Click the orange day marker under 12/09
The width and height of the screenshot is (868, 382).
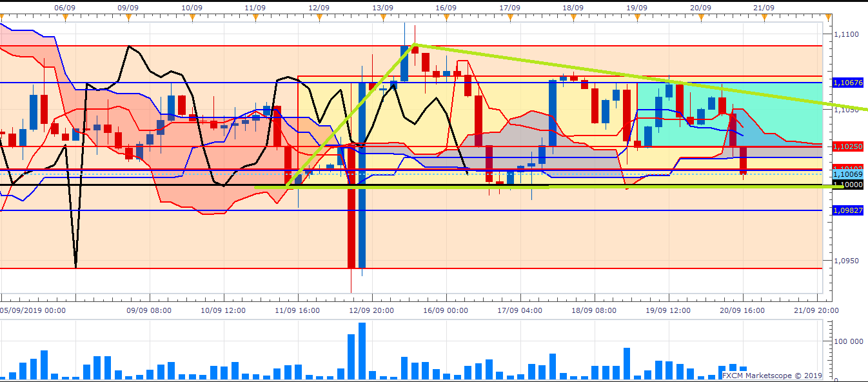point(319,17)
